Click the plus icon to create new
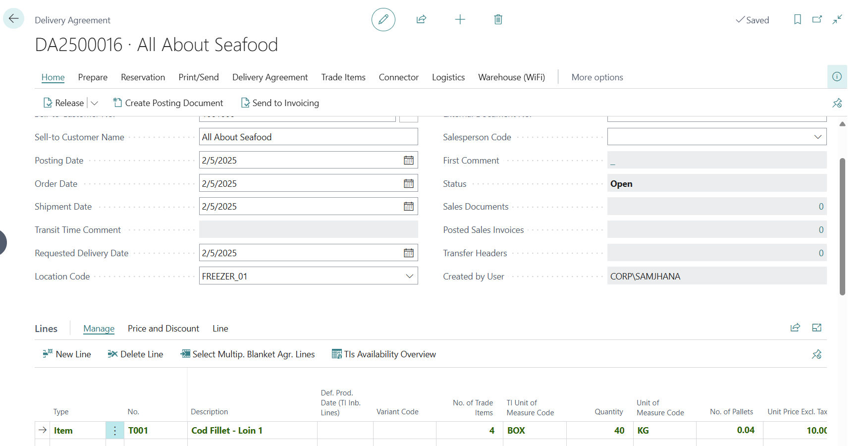 [x=460, y=20]
